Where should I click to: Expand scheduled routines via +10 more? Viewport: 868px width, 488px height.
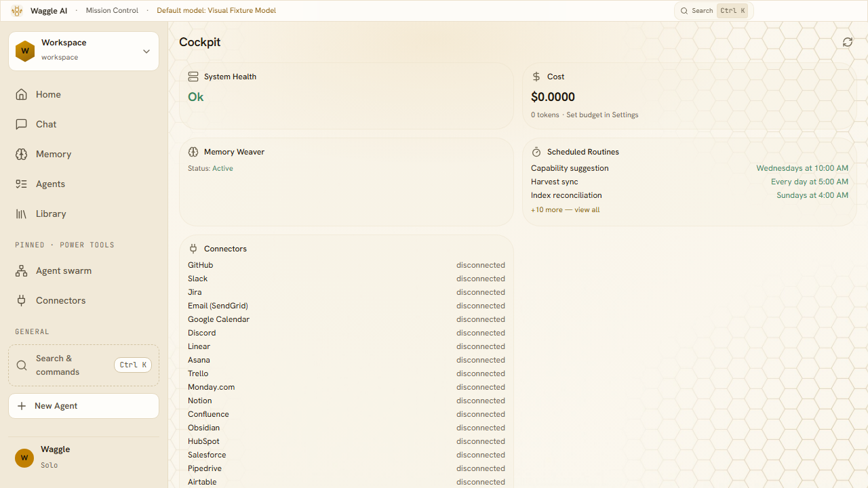coord(566,210)
